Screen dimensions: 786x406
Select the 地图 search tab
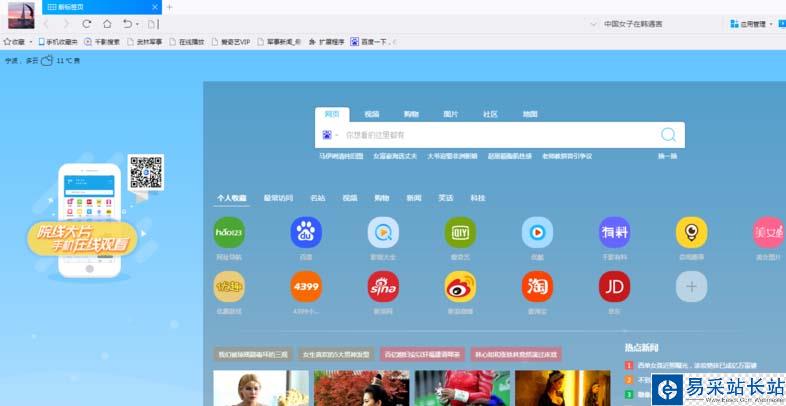pos(530,114)
